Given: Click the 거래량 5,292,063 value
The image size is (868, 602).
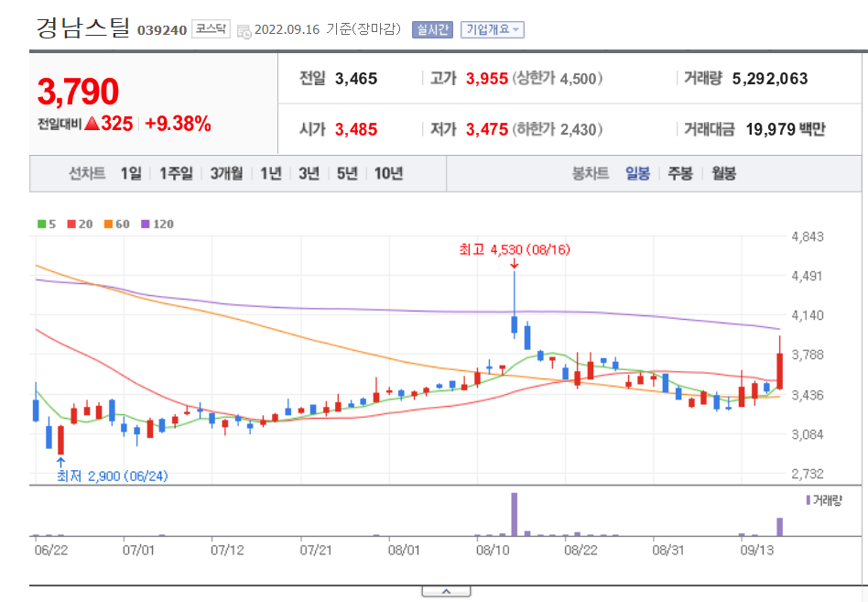Looking at the screenshot, I should pyautogui.click(x=770, y=79).
